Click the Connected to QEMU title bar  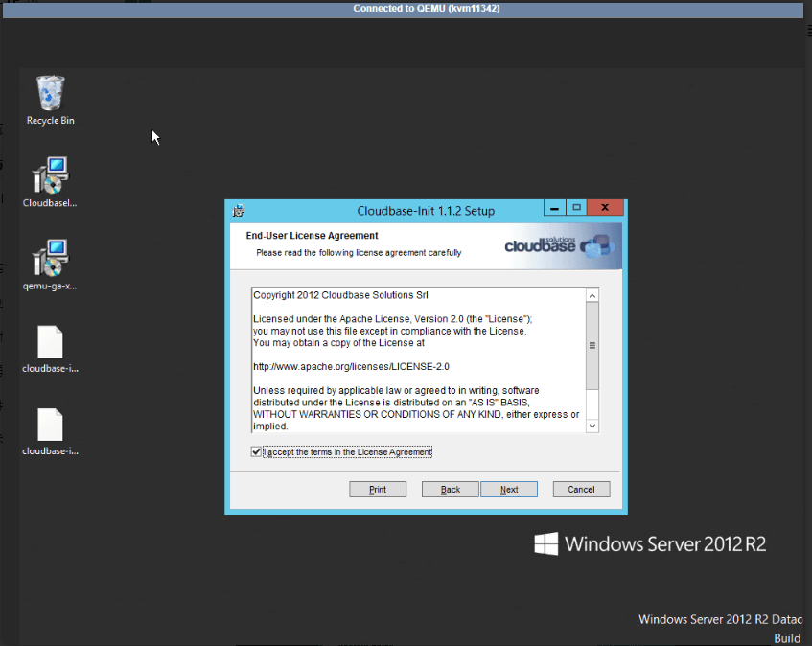[403, 9]
